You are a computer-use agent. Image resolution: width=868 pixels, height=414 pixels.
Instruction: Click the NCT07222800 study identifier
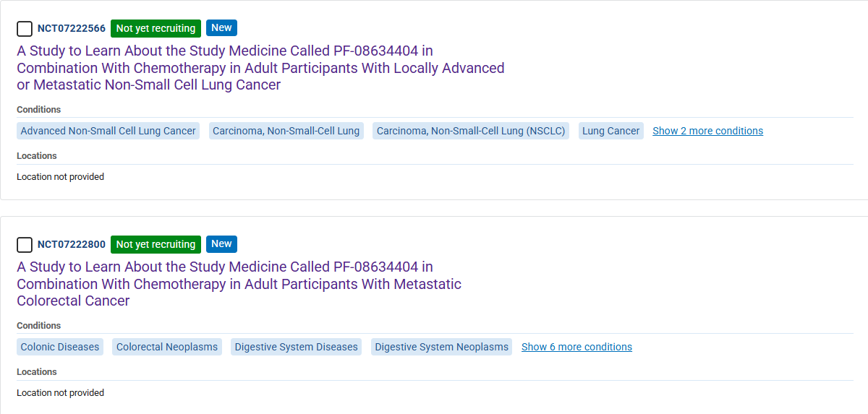(72, 245)
